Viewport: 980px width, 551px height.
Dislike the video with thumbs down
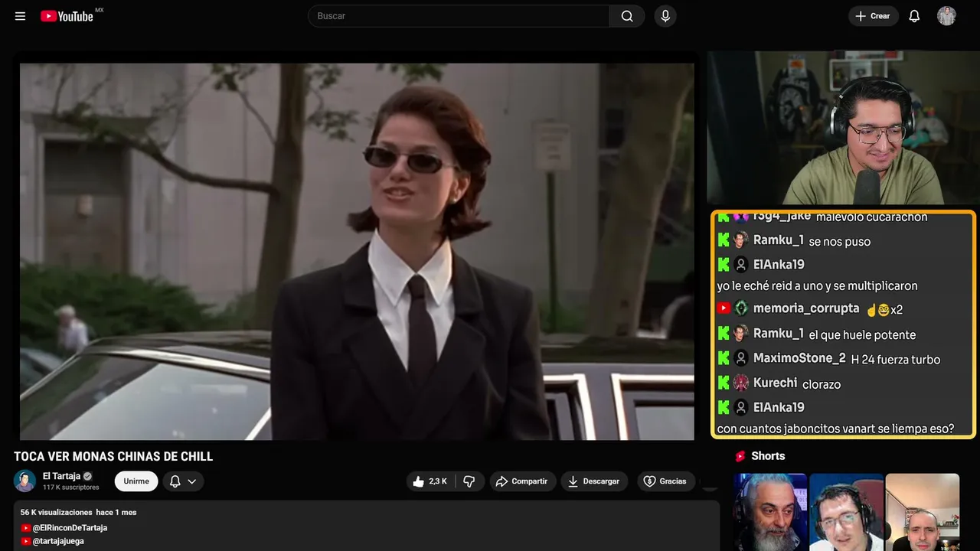coord(469,481)
